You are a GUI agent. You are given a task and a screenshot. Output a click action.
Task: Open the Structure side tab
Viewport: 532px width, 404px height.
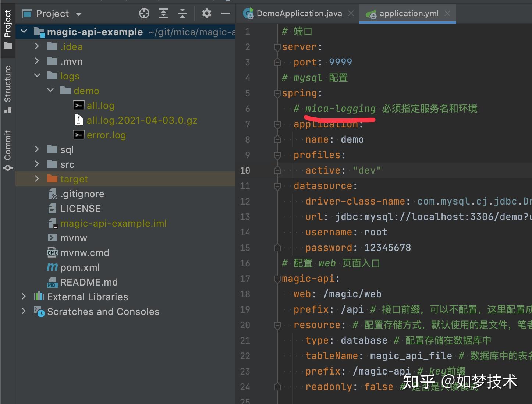pyautogui.click(x=7, y=89)
